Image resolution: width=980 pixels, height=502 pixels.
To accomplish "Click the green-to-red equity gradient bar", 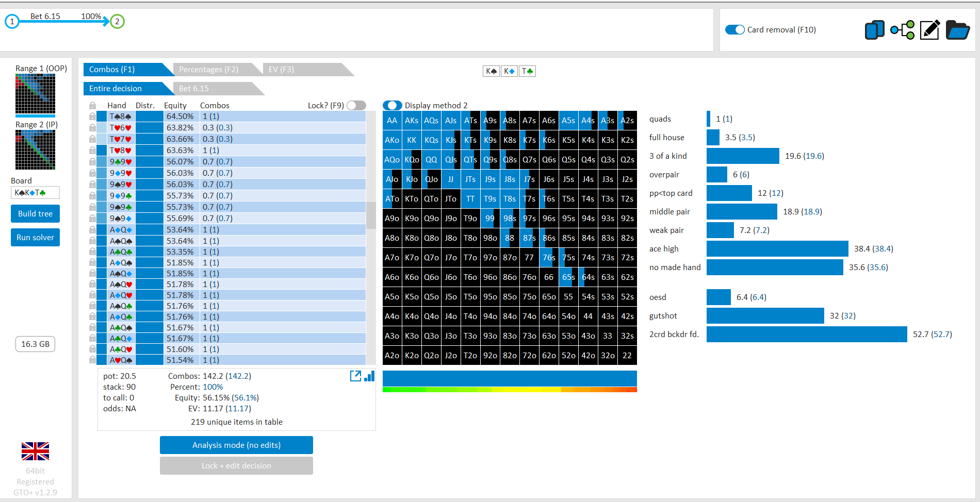I will [510, 390].
